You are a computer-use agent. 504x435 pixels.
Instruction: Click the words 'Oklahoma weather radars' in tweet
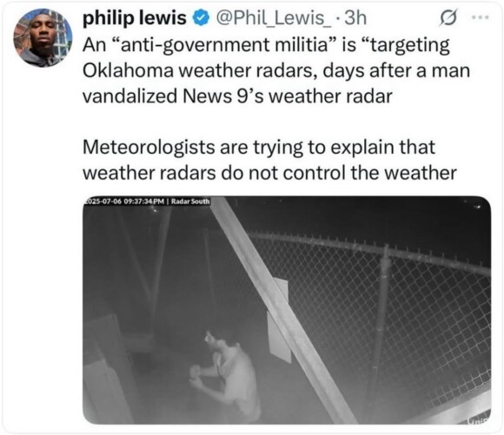click(197, 70)
